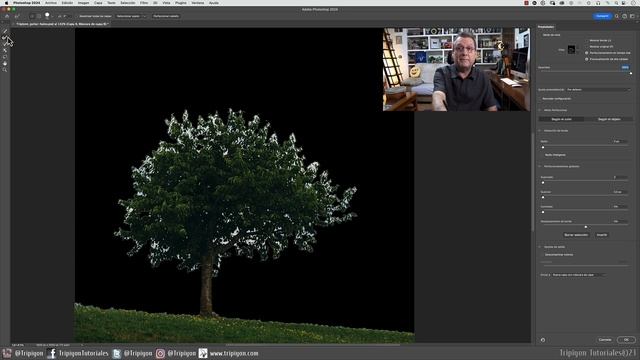Viewport: 640px width, 360px height.
Task: Click the Opacidad percentage value field
Action: tap(625, 67)
